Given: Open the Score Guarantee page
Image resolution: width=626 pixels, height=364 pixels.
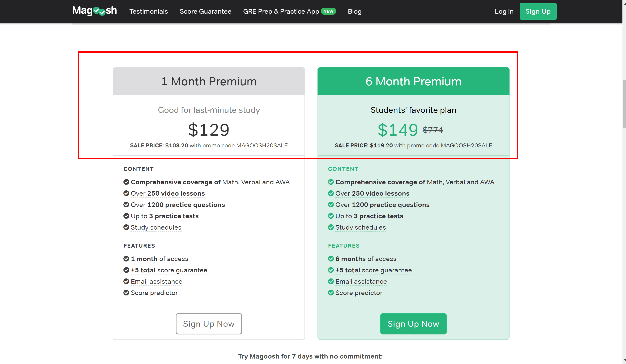Looking at the screenshot, I should pyautogui.click(x=205, y=11).
